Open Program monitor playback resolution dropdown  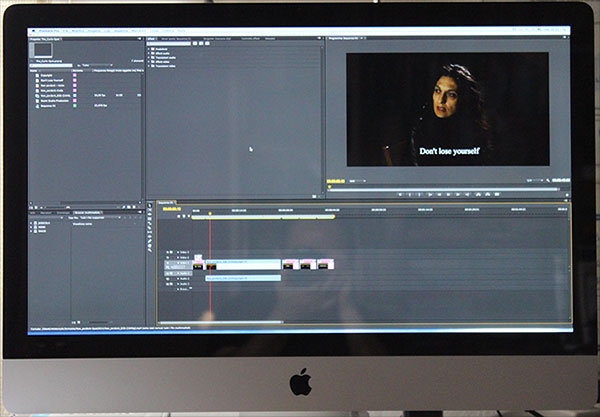(535, 181)
